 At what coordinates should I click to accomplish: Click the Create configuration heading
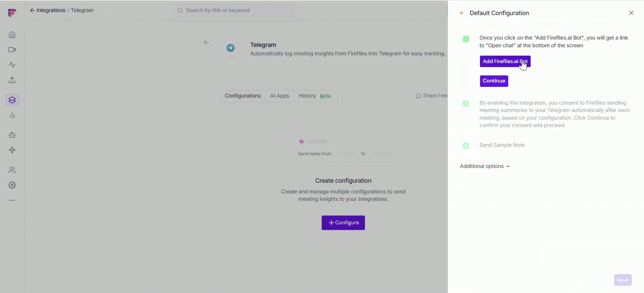pos(343,181)
